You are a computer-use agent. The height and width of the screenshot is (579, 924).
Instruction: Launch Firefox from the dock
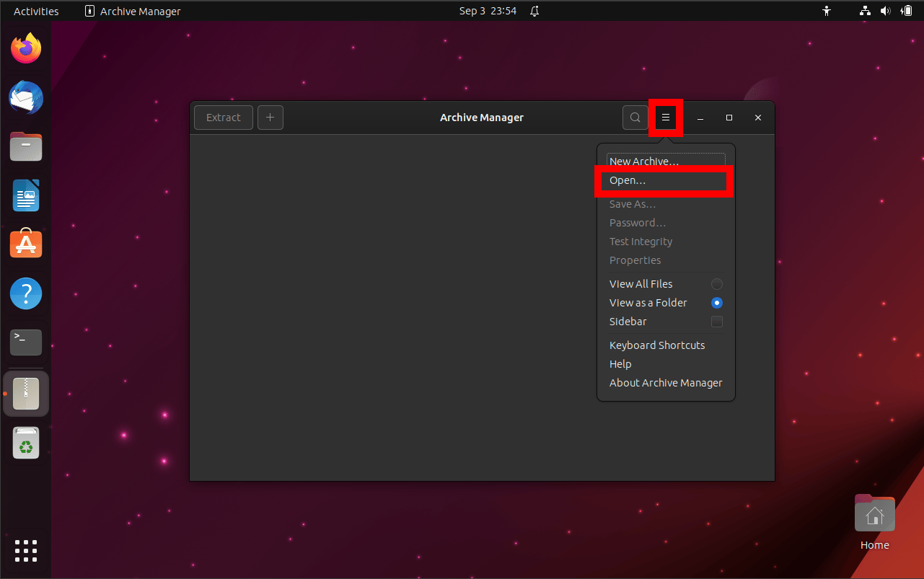[x=25, y=48]
